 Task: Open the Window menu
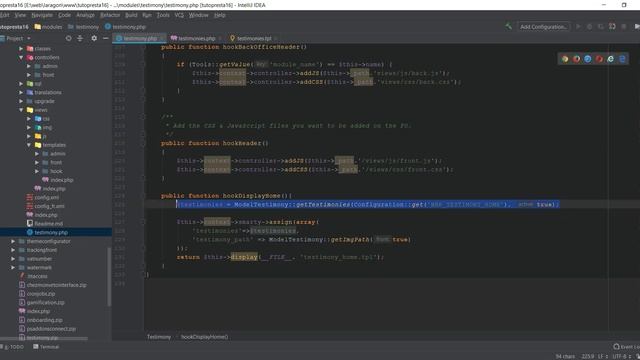pyautogui.click(x=198, y=15)
